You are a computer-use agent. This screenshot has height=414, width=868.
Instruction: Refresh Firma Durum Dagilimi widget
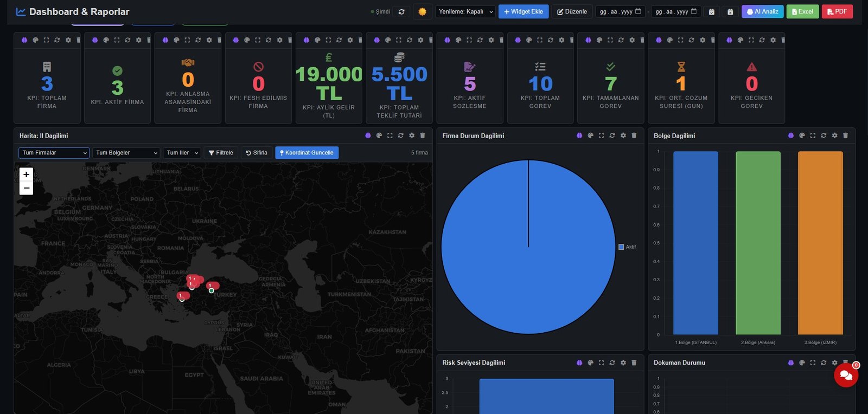click(612, 135)
